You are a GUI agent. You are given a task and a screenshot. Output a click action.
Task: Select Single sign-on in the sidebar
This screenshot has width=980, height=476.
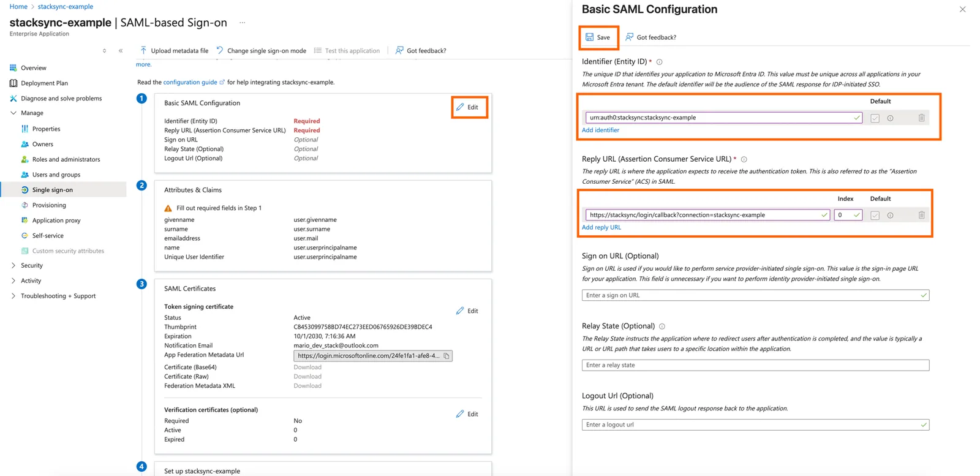pos(64,190)
